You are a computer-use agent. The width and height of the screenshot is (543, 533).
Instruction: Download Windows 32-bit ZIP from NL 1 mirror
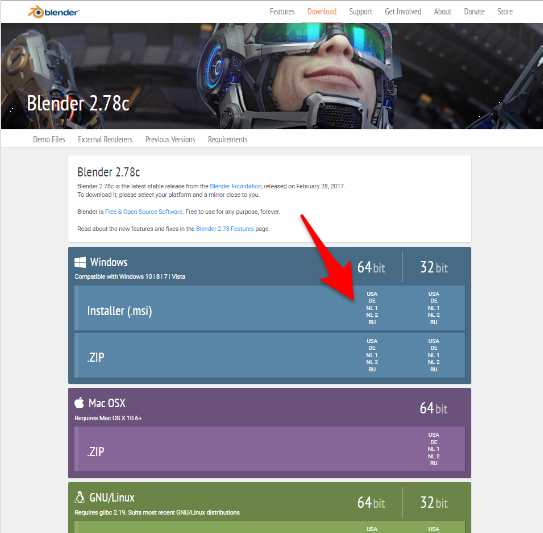tap(434, 355)
